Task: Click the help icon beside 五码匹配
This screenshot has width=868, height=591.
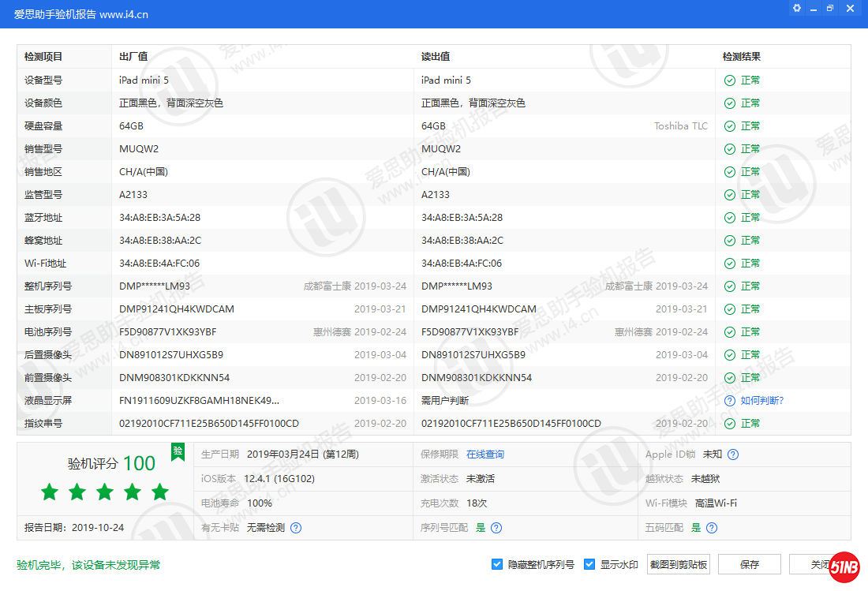Action: (x=711, y=527)
